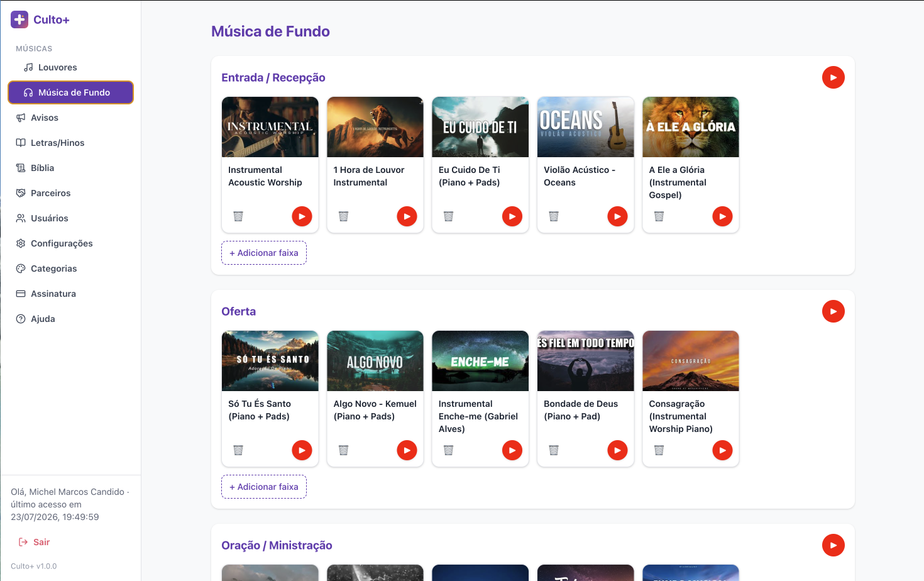Play Só Tu És Santo track
This screenshot has height=581, width=924.
tap(302, 450)
